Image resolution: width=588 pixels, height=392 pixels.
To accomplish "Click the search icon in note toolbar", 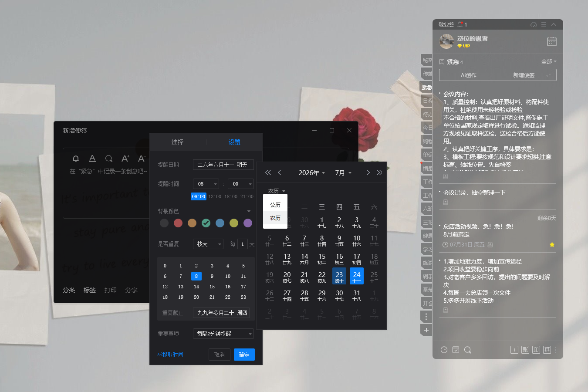I will click(109, 159).
